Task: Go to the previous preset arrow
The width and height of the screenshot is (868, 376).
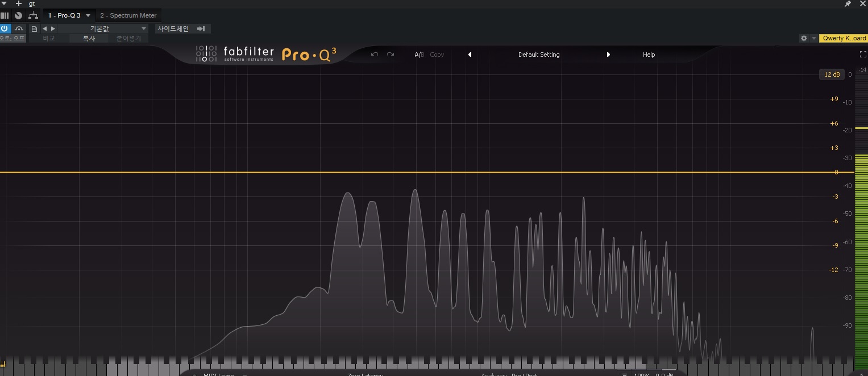Action: (x=470, y=55)
